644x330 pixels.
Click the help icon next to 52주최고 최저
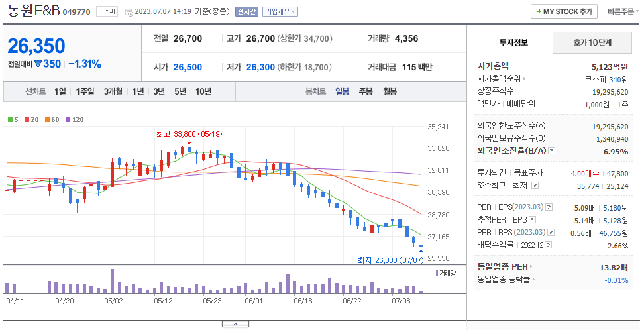tap(535, 186)
